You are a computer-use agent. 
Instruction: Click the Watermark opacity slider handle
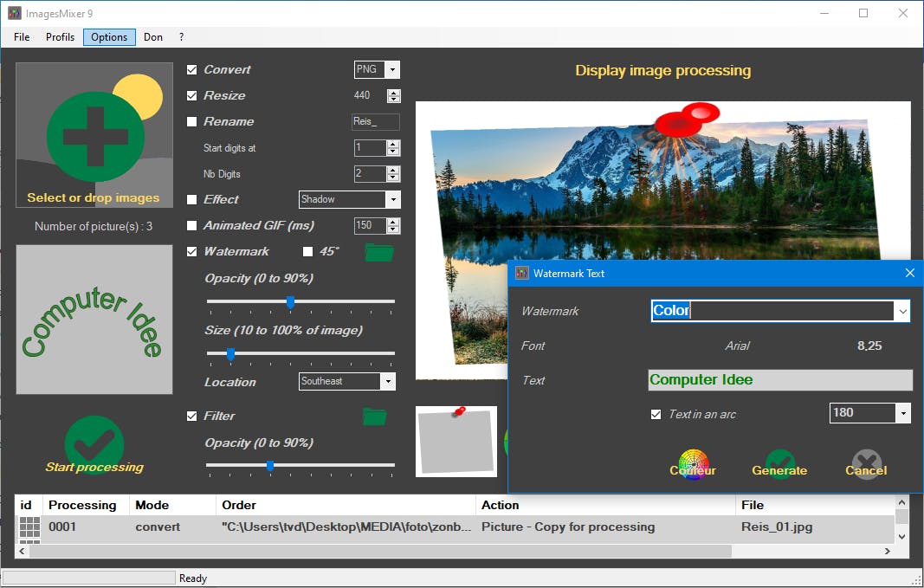[290, 302]
